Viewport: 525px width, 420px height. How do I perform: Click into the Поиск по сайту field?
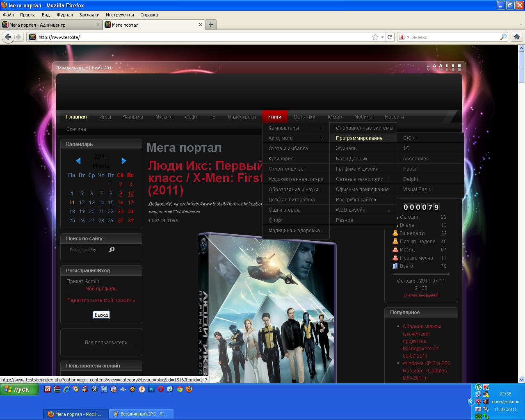click(86, 250)
